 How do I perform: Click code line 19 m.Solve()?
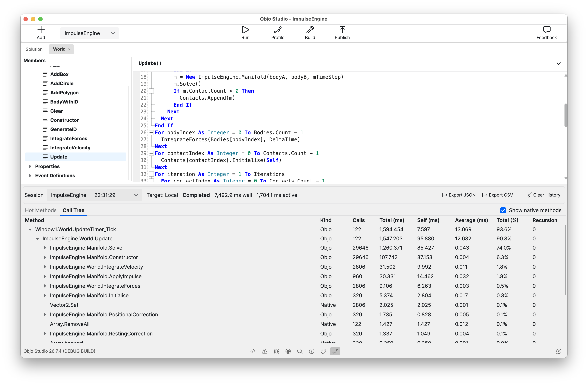pos(187,84)
